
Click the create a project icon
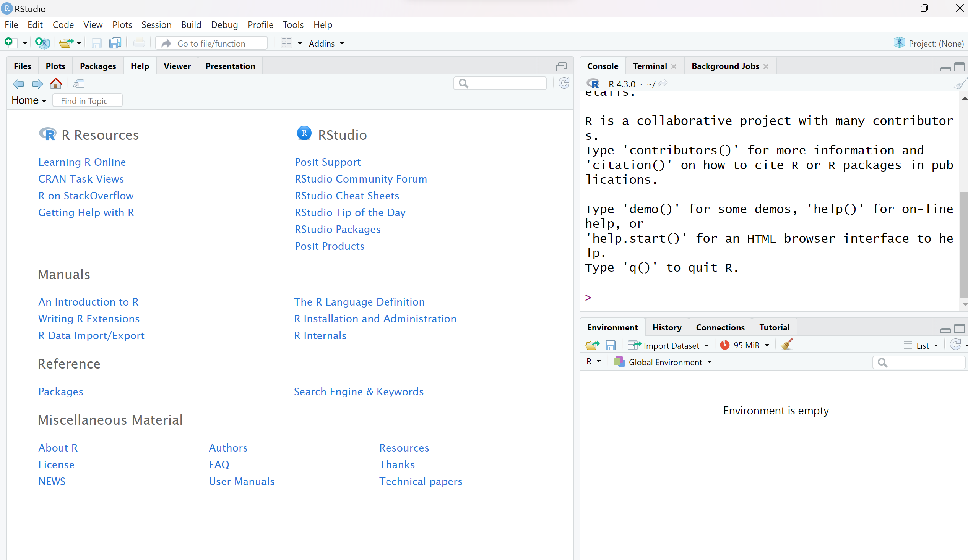point(42,43)
